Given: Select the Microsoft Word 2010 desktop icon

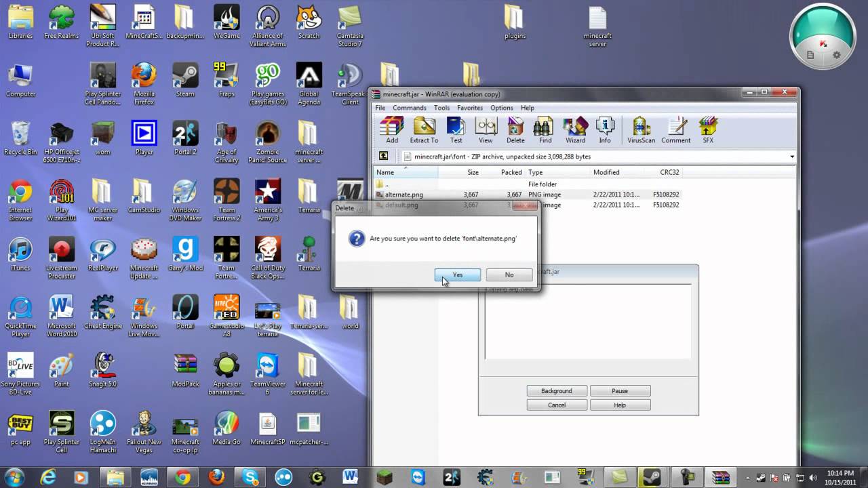Looking at the screenshot, I should 62,315.
